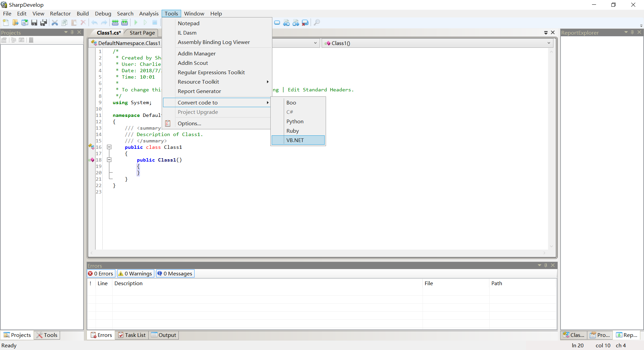Image resolution: width=644 pixels, height=350 pixels.
Task: Open the ReportExplorer panel options dropdown arrow
Action: coord(626,32)
